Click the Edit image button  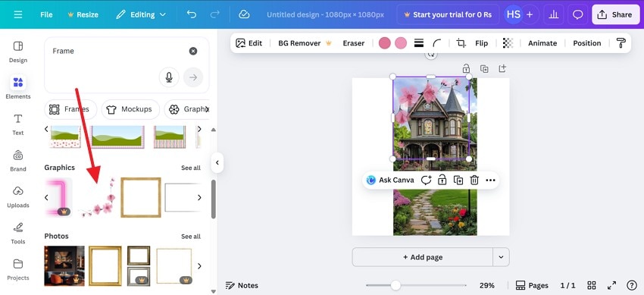(249, 43)
